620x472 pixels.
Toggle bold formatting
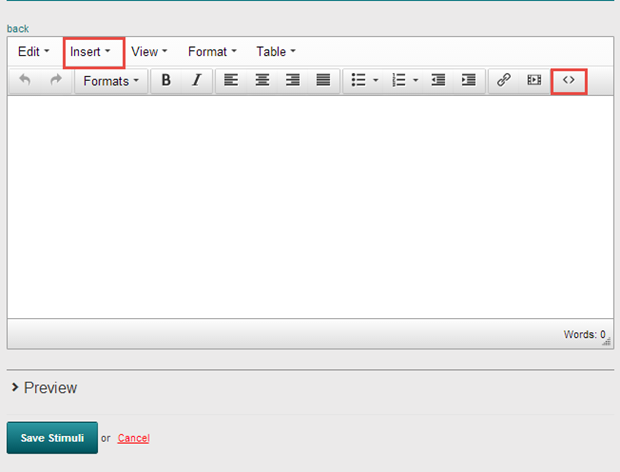point(166,81)
